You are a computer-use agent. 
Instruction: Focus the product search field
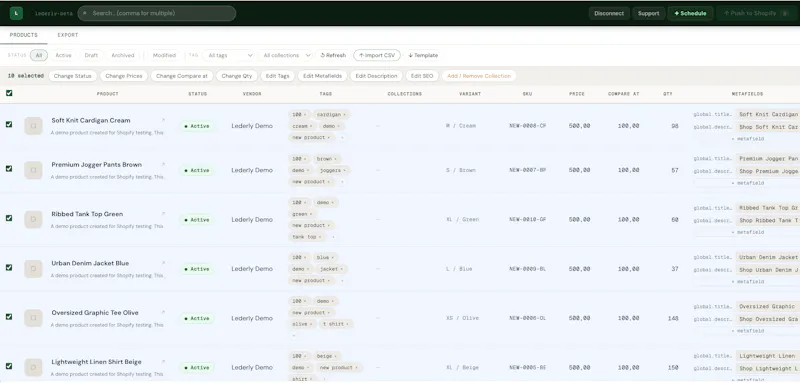click(x=157, y=13)
